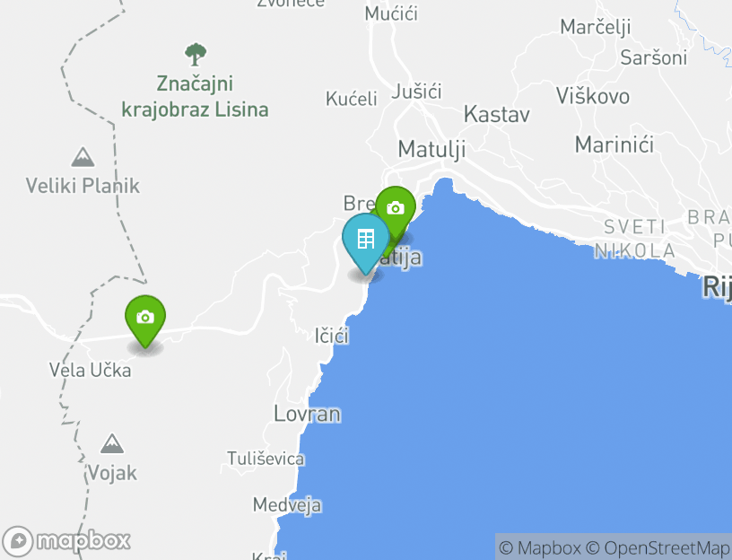
Task: Select the Viškovo place label
Action: [593, 97]
